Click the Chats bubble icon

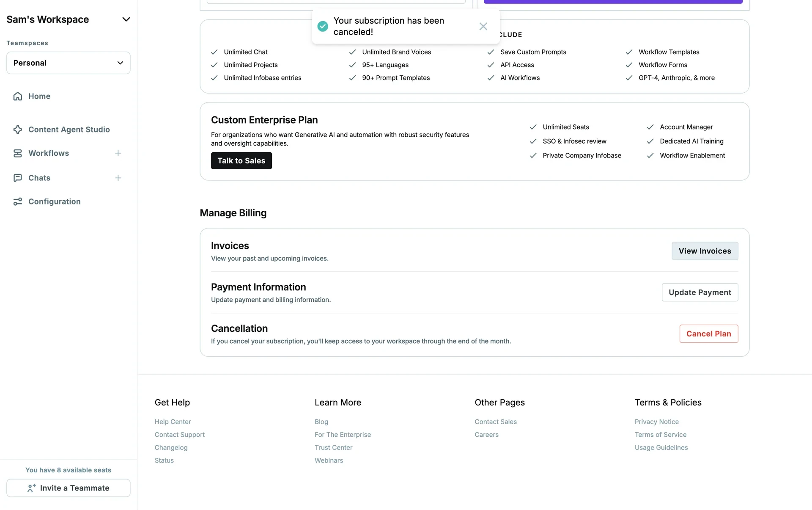(18, 178)
